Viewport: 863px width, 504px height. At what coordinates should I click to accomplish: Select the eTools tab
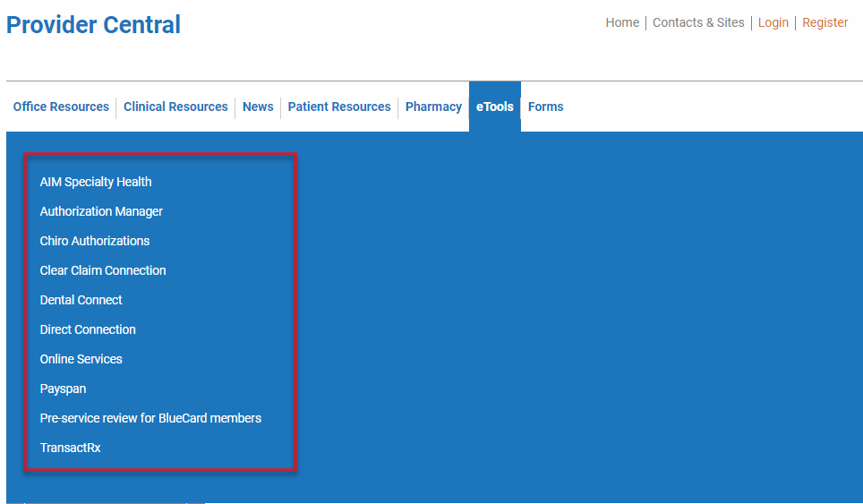pos(495,107)
